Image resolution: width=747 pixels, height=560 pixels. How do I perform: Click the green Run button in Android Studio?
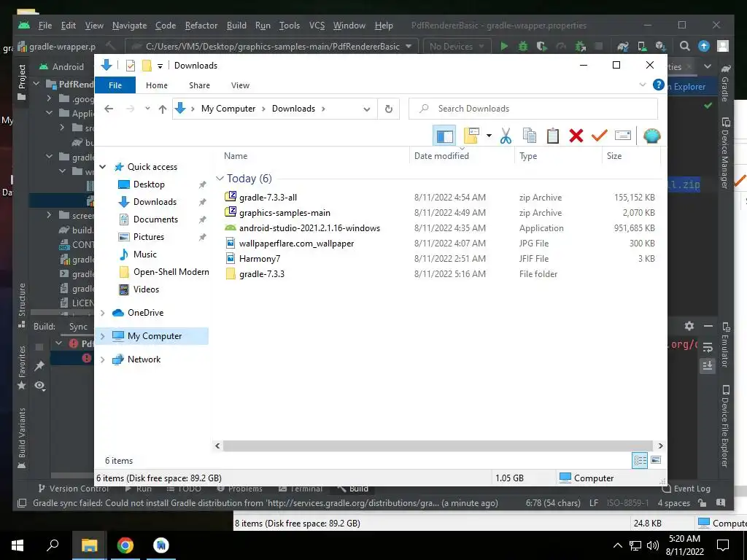pos(504,46)
